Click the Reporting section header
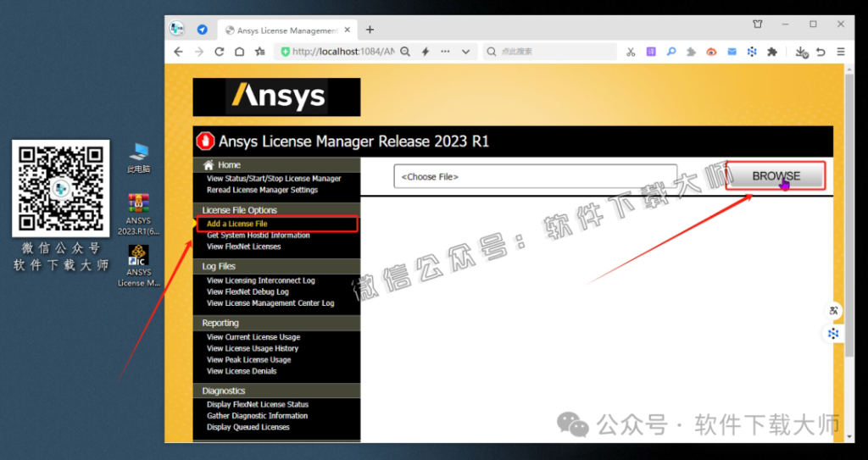 pyautogui.click(x=276, y=323)
